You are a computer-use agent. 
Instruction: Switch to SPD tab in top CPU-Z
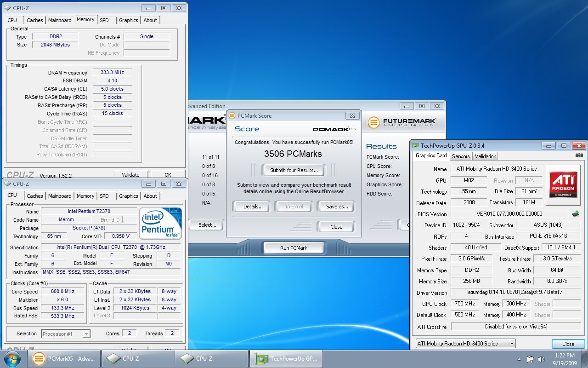(x=104, y=20)
